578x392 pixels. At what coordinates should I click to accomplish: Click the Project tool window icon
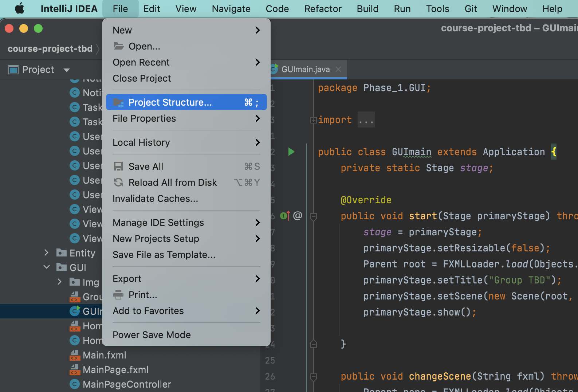click(13, 70)
